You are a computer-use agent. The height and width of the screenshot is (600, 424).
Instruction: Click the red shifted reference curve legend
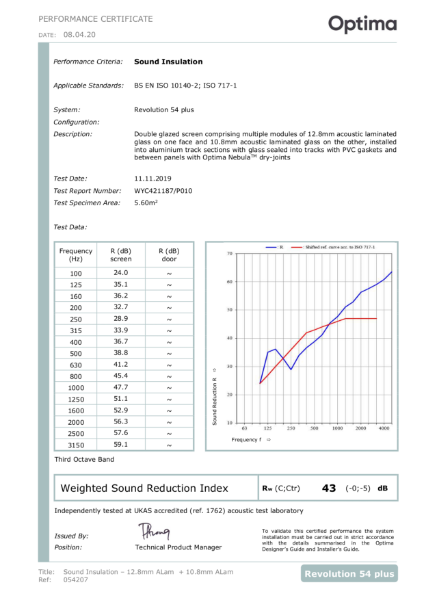coord(333,247)
